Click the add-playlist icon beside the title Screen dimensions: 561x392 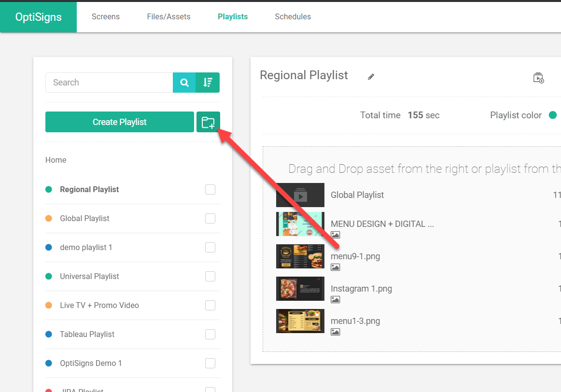pyautogui.click(x=538, y=78)
